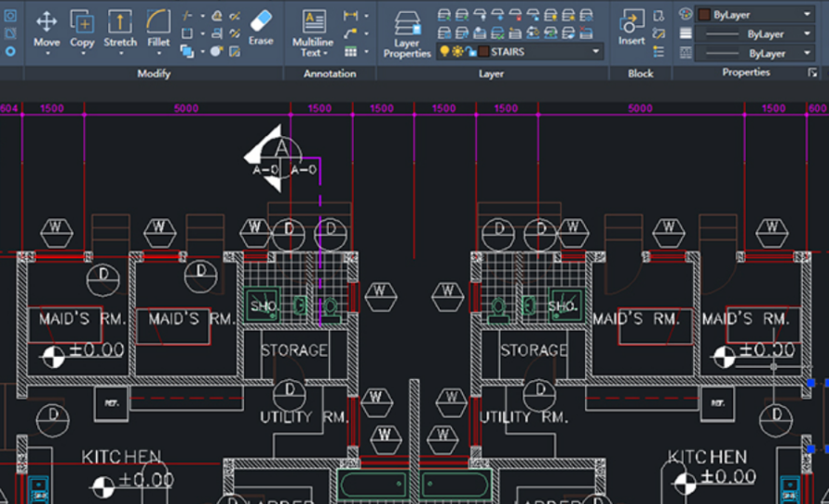Expand the arrow under Stretch
This screenshot has height=504, width=829.
(x=120, y=53)
